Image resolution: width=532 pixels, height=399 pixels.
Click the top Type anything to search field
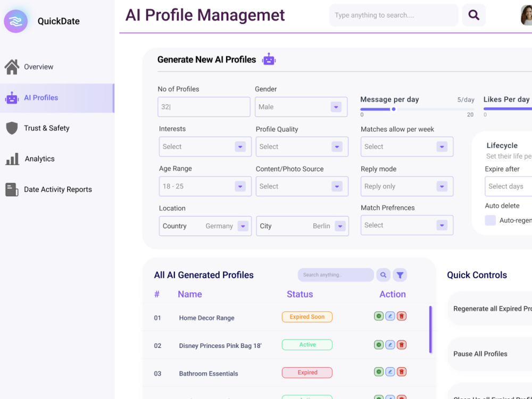pyautogui.click(x=394, y=15)
